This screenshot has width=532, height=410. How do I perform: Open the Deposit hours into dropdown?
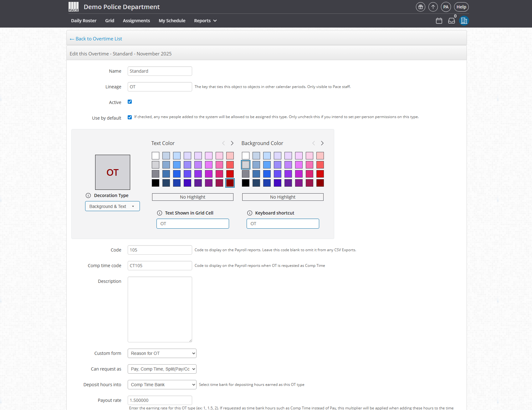point(162,385)
